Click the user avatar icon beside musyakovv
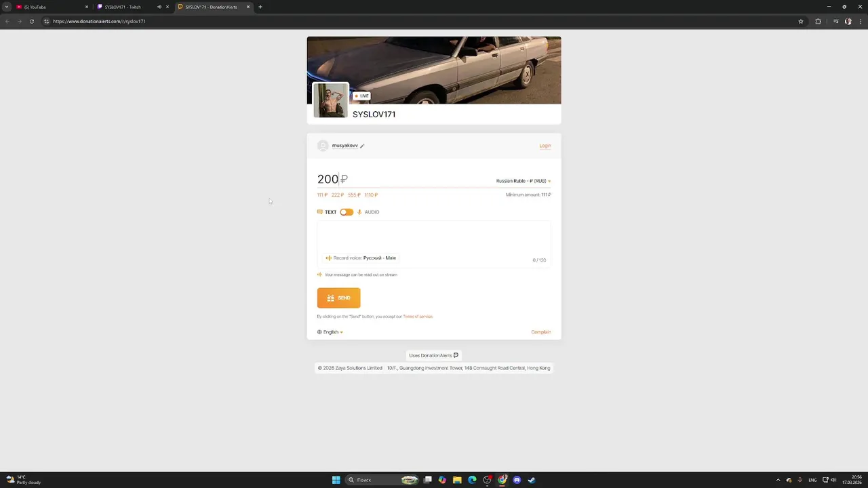Screen dimensions: 868x488 (x=323, y=146)
